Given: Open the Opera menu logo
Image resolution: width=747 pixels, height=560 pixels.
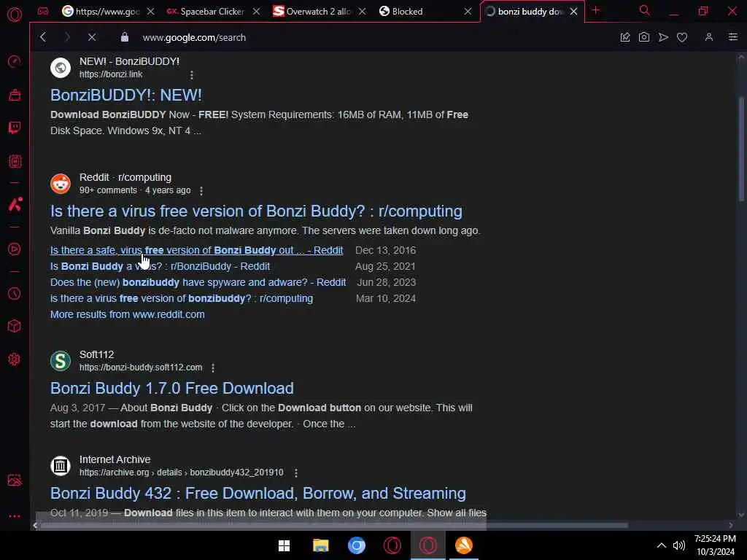Looking at the screenshot, I should pos(15,15).
